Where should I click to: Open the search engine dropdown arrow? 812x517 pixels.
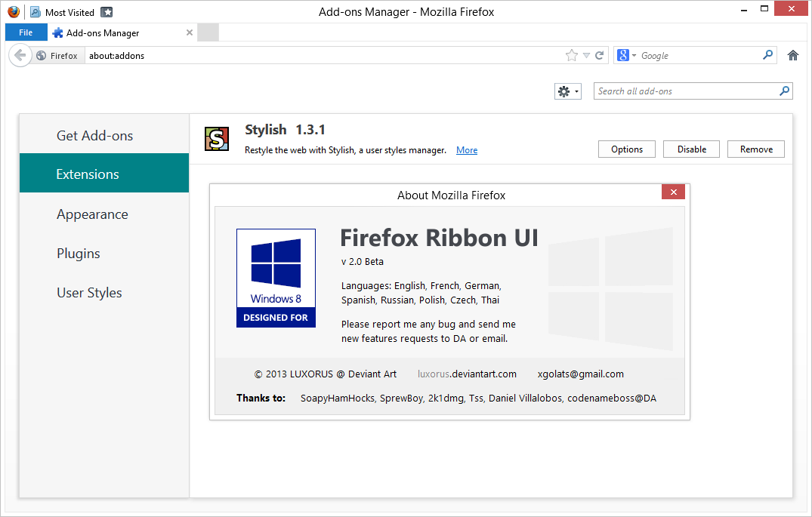(633, 55)
